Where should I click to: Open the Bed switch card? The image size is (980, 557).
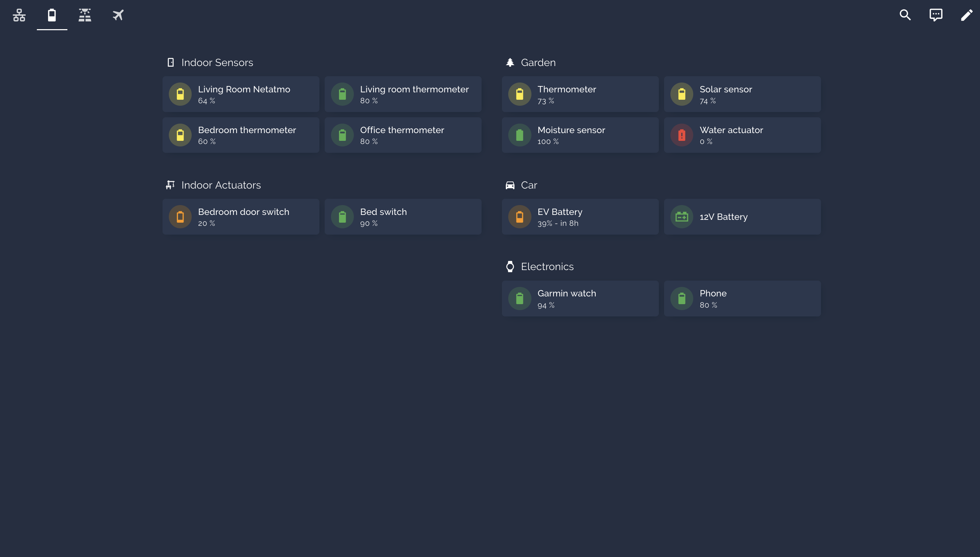pos(403,217)
